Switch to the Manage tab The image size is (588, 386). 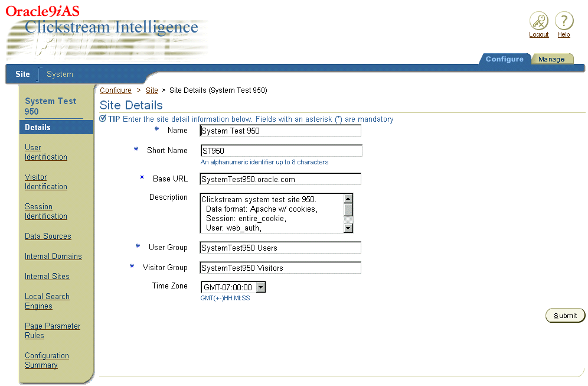click(551, 59)
